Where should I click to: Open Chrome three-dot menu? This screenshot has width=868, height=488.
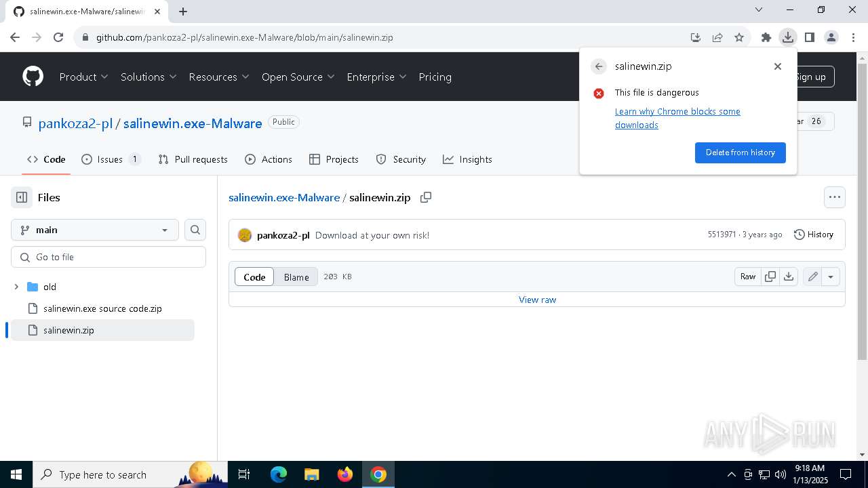[852, 37]
